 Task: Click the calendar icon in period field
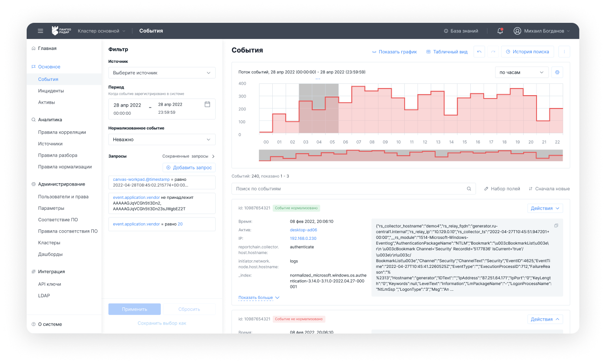(x=207, y=104)
